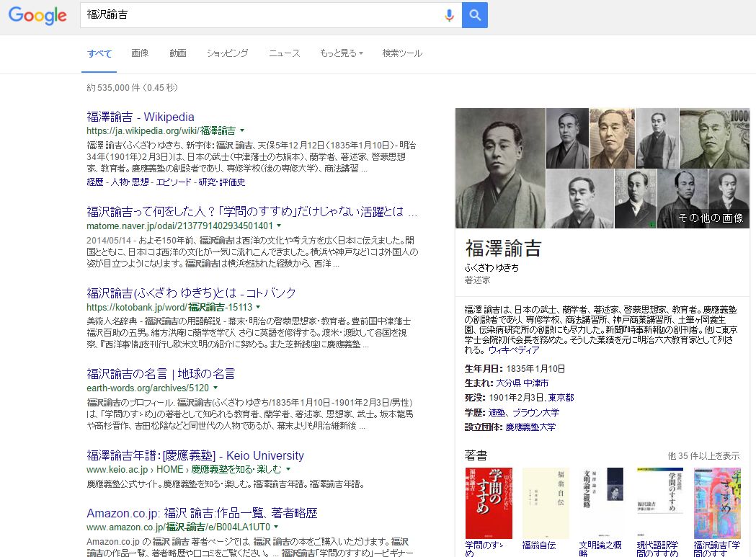Open the ウィキペディア link in panel description
756x557 pixels.
pyautogui.click(x=514, y=350)
